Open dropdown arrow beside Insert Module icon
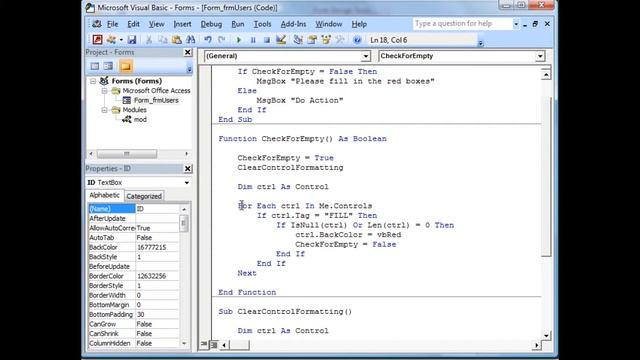The image size is (640, 360). tap(121, 40)
